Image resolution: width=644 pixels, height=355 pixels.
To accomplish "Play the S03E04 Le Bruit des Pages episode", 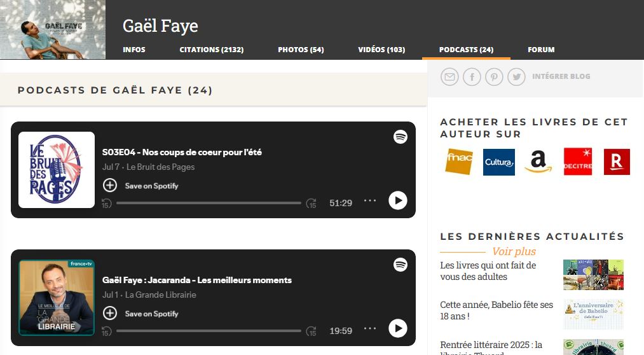I will pos(398,200).
